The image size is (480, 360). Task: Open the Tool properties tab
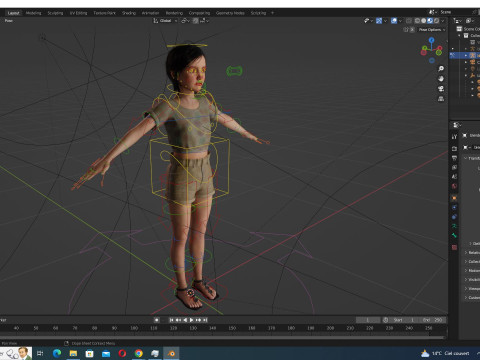454,137
